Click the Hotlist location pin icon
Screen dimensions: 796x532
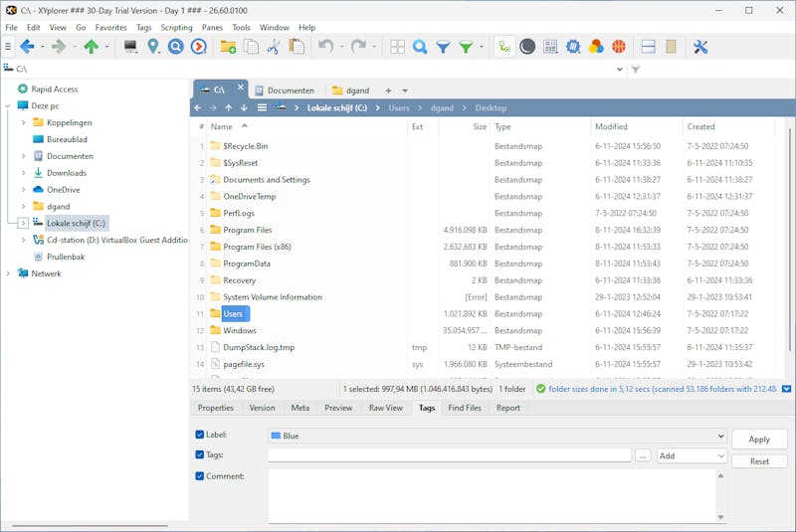coord(153,47)
